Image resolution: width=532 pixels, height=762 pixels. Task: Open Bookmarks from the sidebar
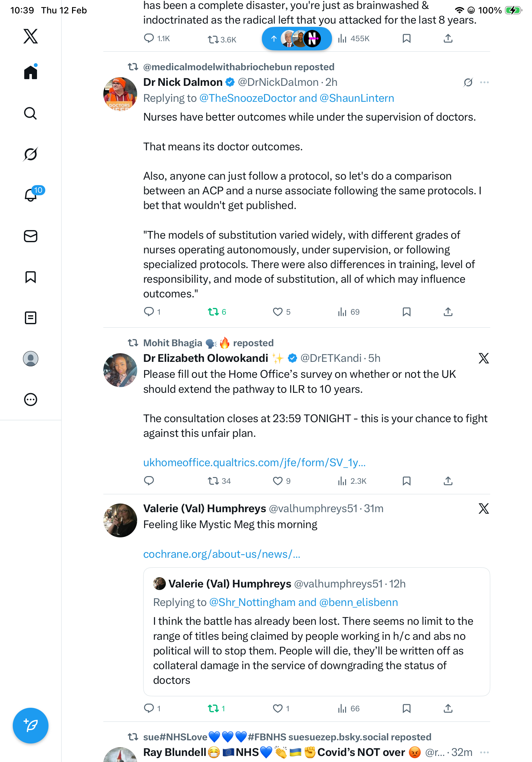click(x=31, y=277)
